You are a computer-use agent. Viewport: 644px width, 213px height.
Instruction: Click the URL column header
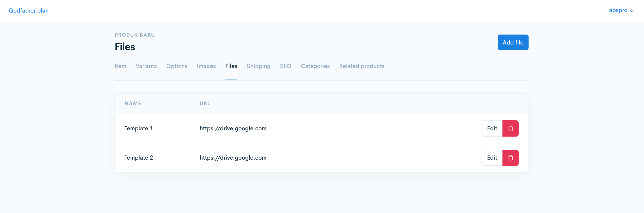point(205,104)
